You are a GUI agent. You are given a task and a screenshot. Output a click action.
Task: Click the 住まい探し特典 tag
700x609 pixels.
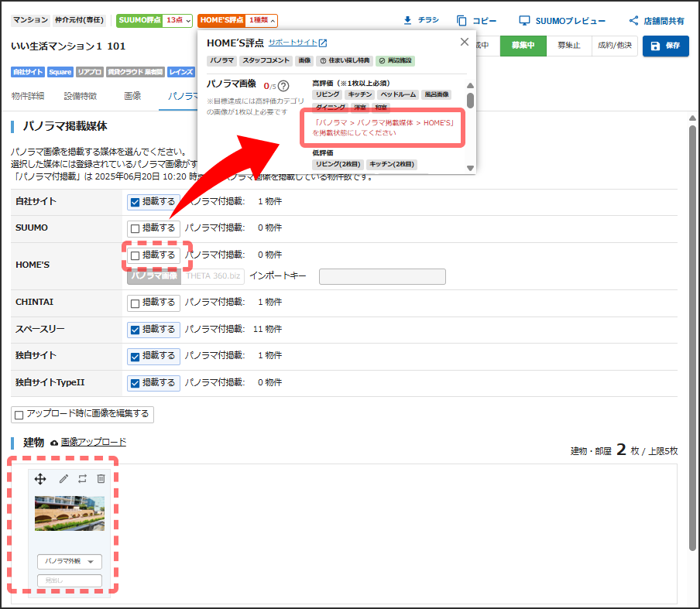click(x=345, y=60)
